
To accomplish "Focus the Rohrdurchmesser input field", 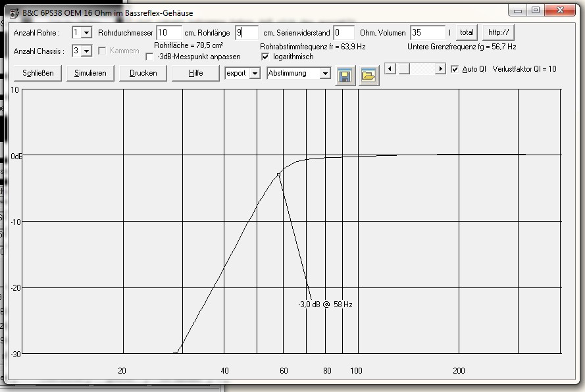I will coord(169,33).
